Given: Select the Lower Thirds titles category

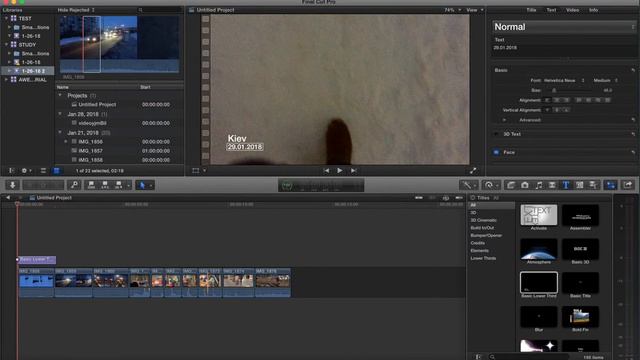Looking at the screenshot, I should (483, 258).
